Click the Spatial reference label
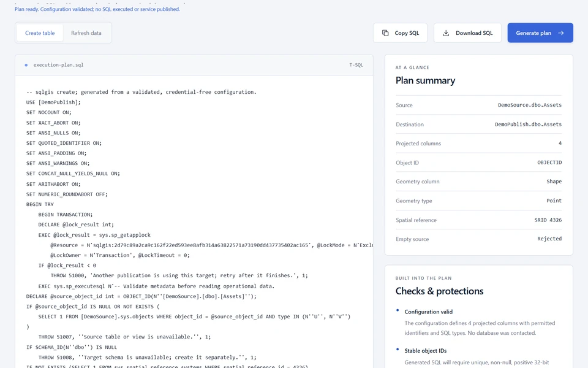The height and width of the screenshot is (368, 588). pos(416,220)
